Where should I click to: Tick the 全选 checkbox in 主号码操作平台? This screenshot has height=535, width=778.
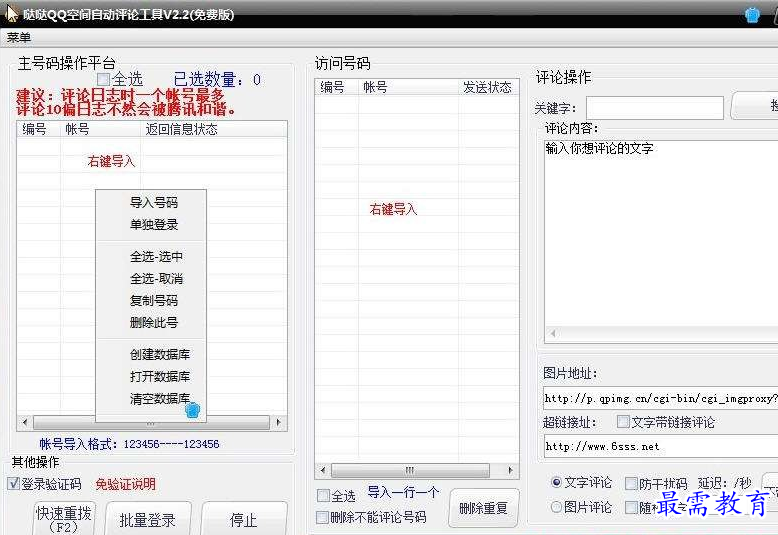coord(103,79)
